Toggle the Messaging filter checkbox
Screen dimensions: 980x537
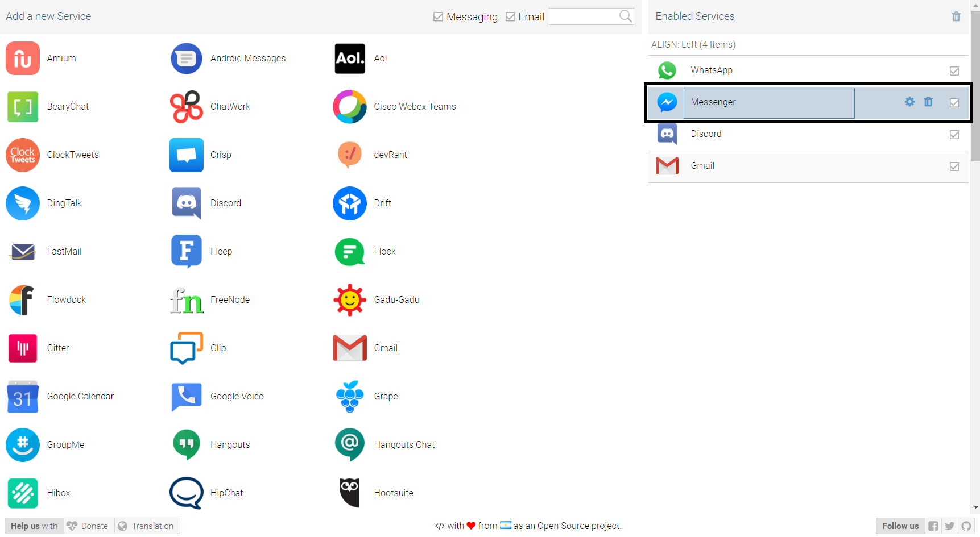coord(438,16)
